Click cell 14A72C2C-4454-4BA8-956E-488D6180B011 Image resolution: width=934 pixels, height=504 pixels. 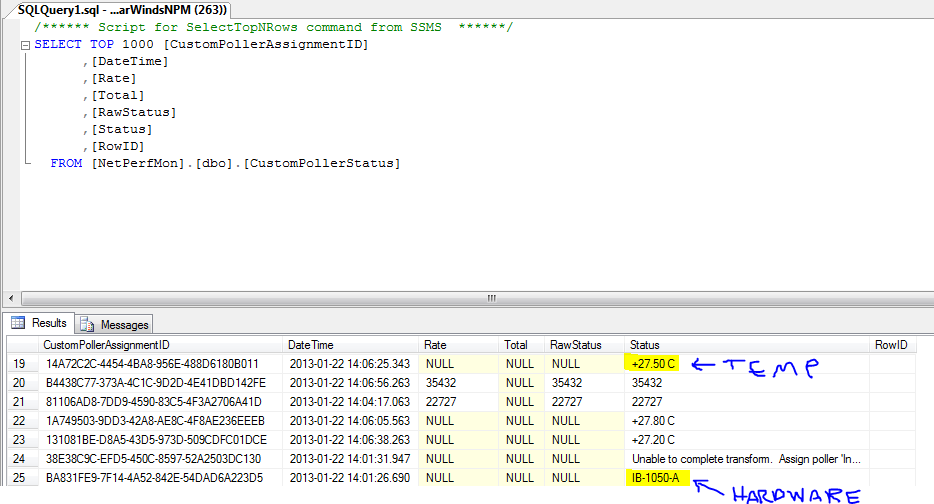point(160,364)
